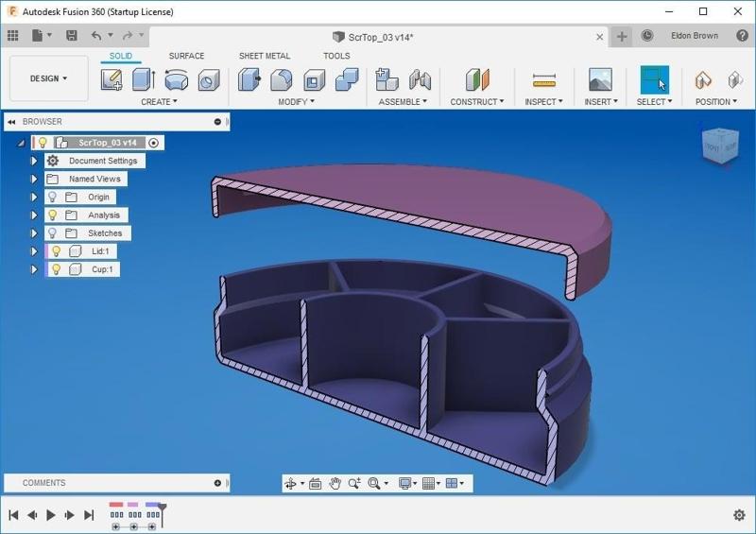Open the MODIFY dropdown menu
Screen dimensions: 756x534
point(296,102)
